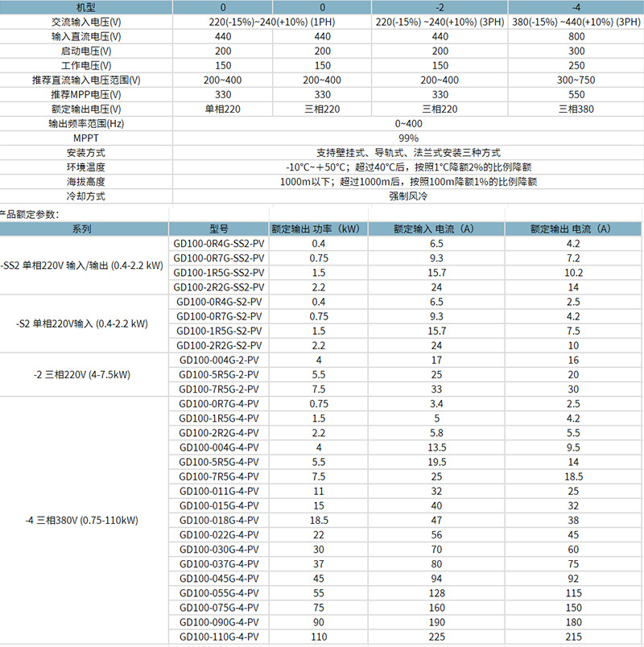The image size is (644, 647).
Task: Click model GD100-004G-2-PV
Action: [219, 360]
